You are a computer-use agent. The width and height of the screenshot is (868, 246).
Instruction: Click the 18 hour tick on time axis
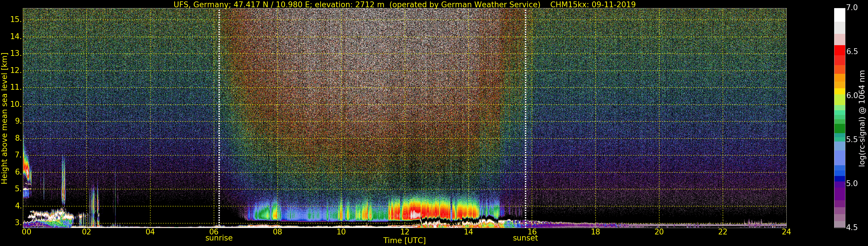click(595, 232)
